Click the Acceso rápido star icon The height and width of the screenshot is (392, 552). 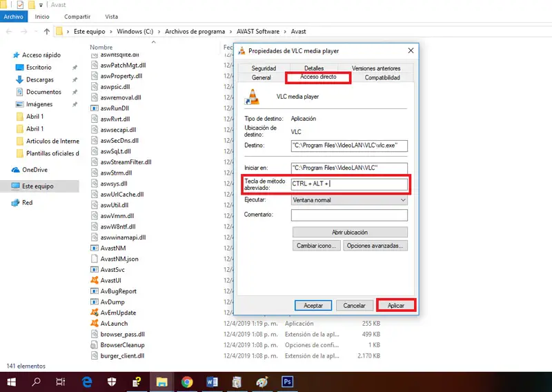click(16, 55)
